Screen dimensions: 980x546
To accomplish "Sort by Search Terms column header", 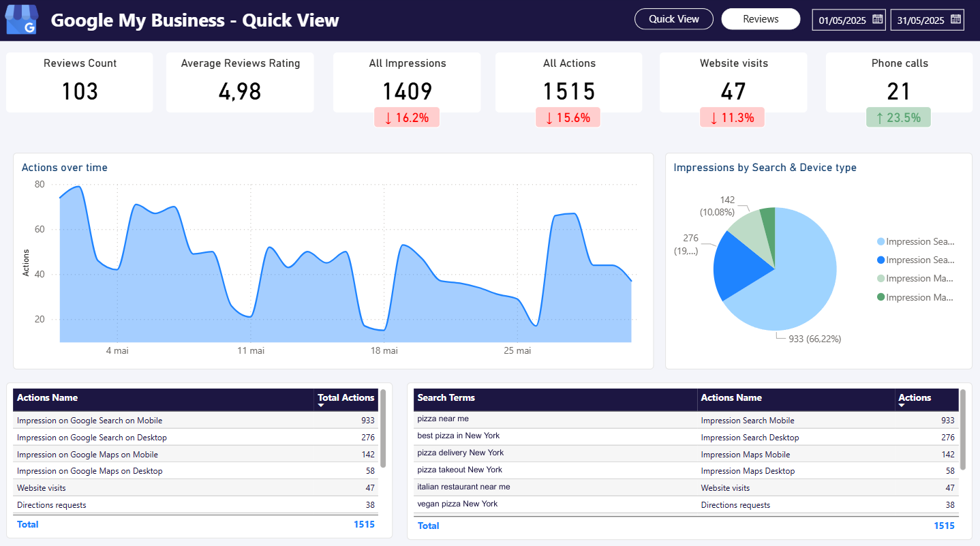I will [556, 399].
